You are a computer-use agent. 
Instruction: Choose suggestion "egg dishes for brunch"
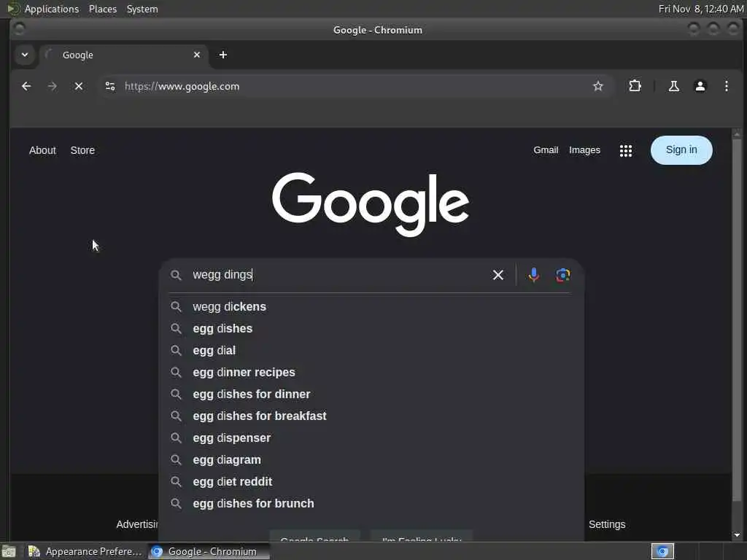(x=371, y=504)
